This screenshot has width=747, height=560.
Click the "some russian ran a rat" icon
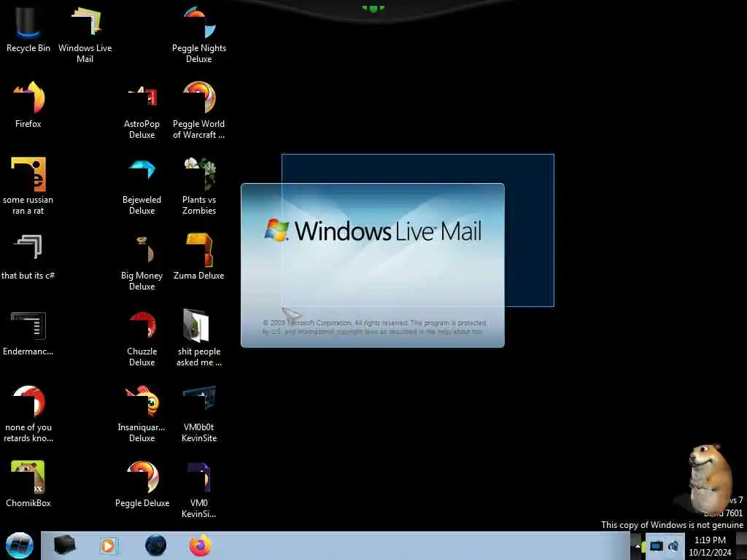[x=28, y=186]
